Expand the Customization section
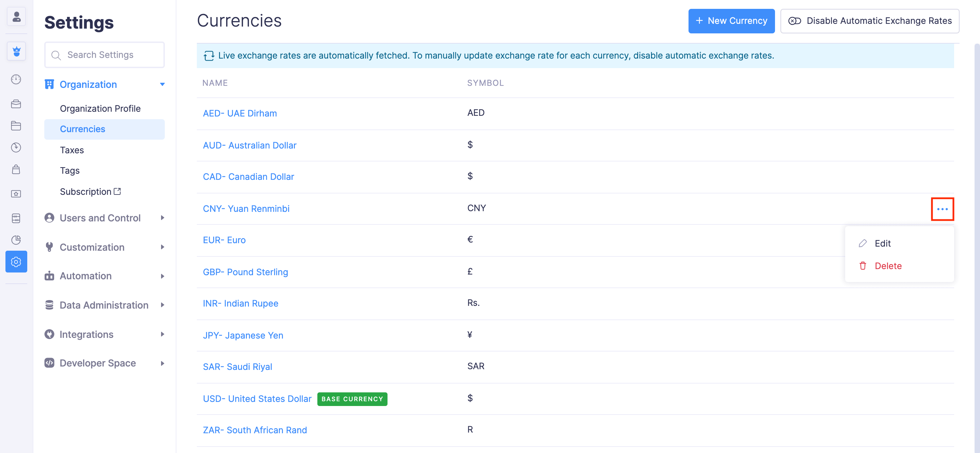Image resolution: width=980 pixels, height=453 pixels. 162,247
